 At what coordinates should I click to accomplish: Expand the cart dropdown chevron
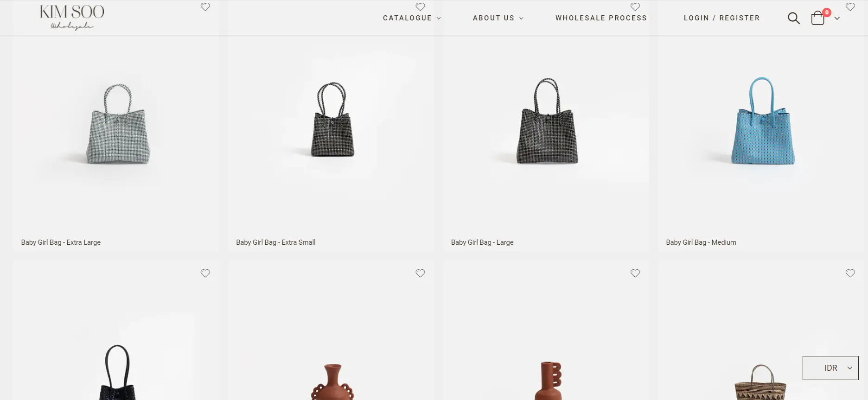pos(837,19)
